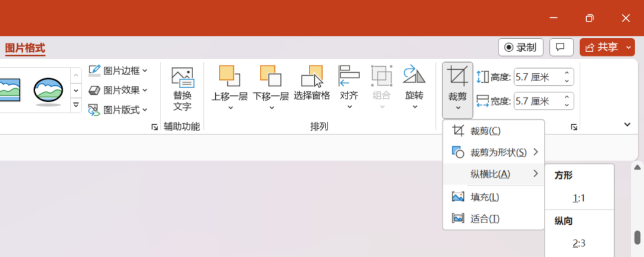Open the 旋转 rotate menu
Viewport: 644px width, 257px height.
(414, 88)
